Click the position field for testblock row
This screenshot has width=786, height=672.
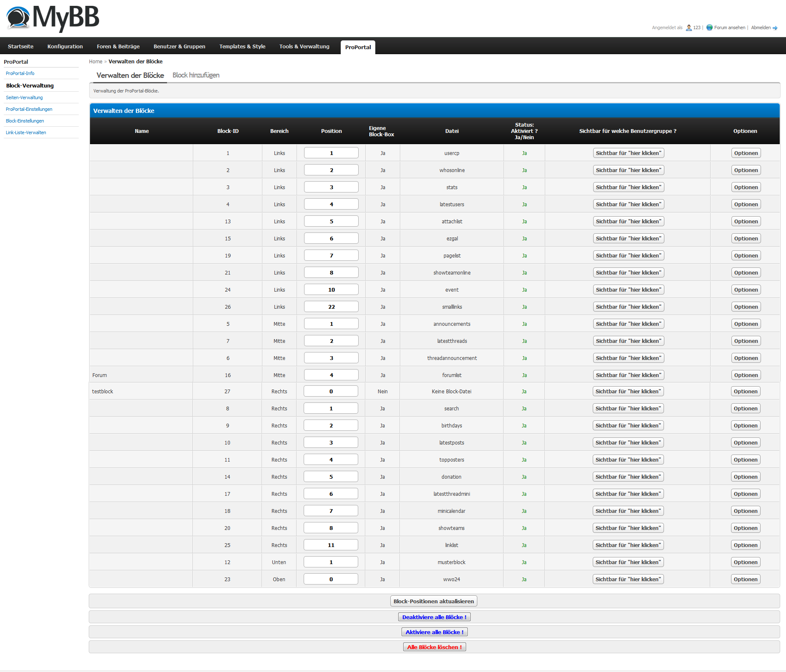[331, 391]
